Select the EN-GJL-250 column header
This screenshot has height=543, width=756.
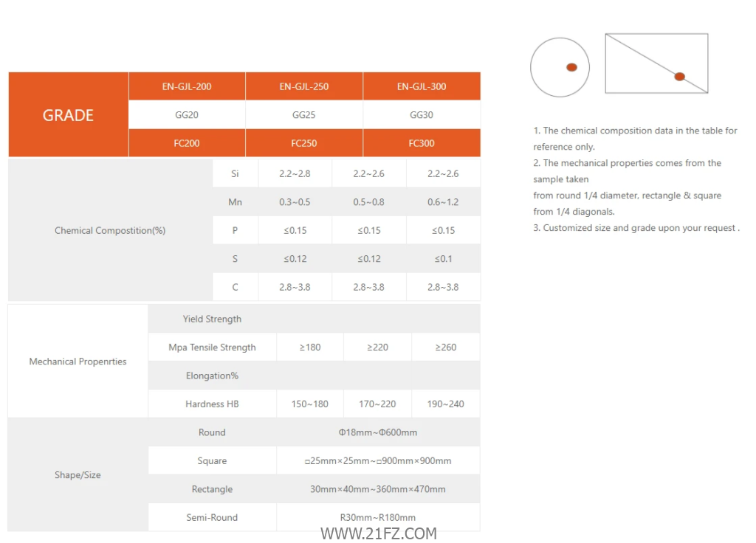304,86
